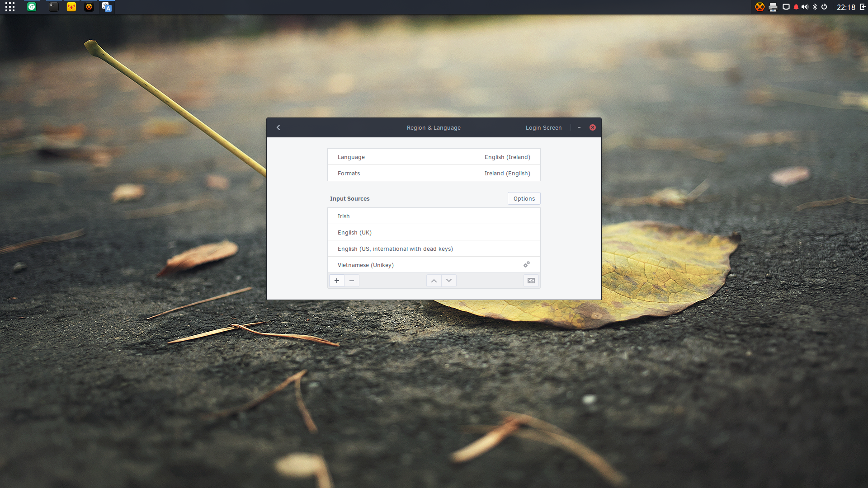The width and height of the screenshot is (868, 488).
Task: Open Vietnamese (Unikey) preferences gear icon
Action: click(527, 264)
